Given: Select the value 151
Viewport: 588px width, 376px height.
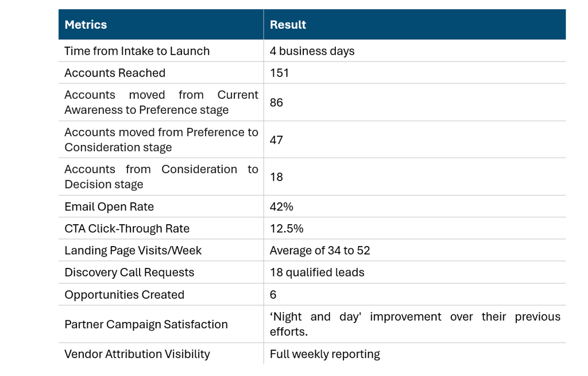Looking at the screenshot, I should 280,73.
